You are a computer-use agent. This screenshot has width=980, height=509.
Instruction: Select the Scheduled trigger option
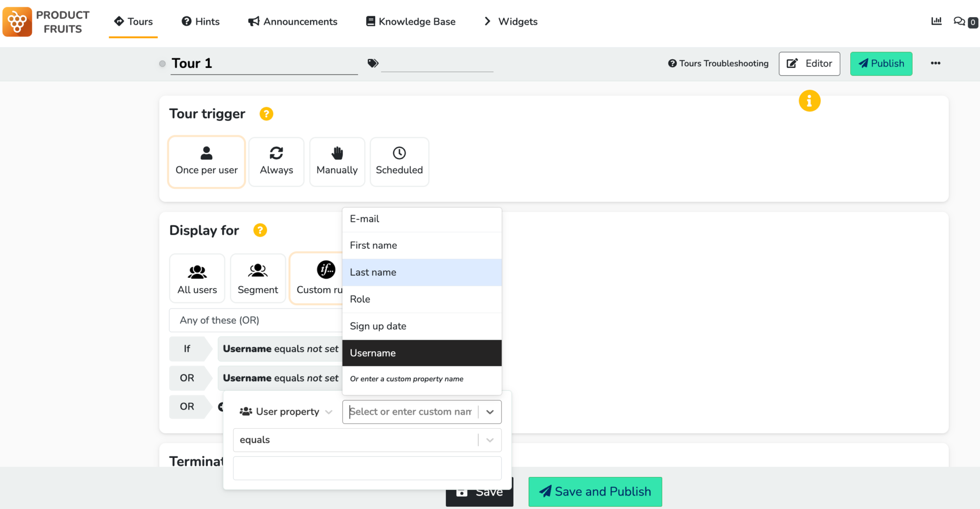[399, 162]
